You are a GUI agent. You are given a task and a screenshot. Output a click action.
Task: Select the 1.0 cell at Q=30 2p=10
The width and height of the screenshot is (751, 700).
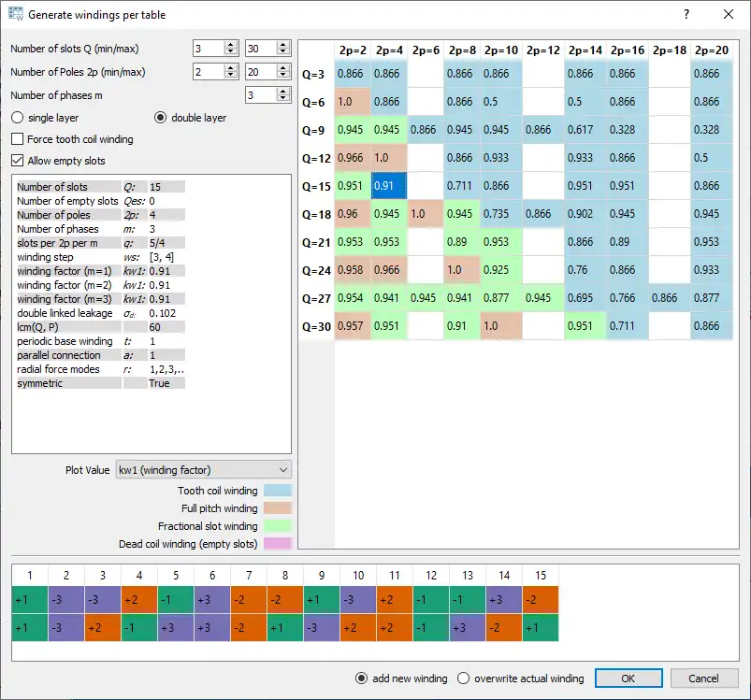click(x=501, y=325)
